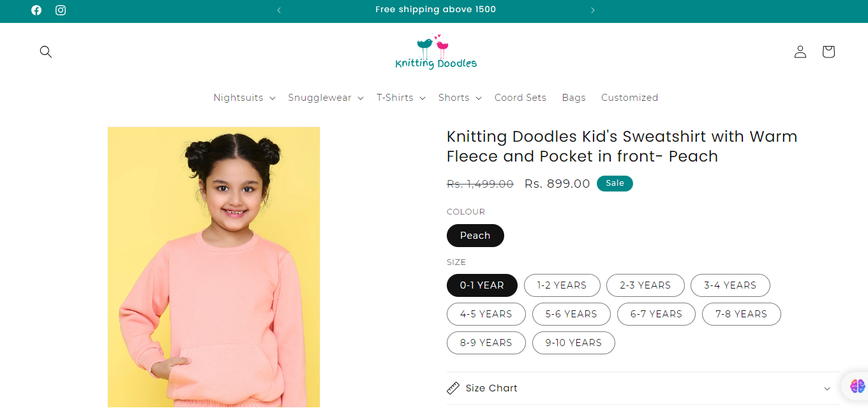The width and height of the screenshot is (868, 415).
Task: Open the shopping cart icon
Action: coord(828,52)
